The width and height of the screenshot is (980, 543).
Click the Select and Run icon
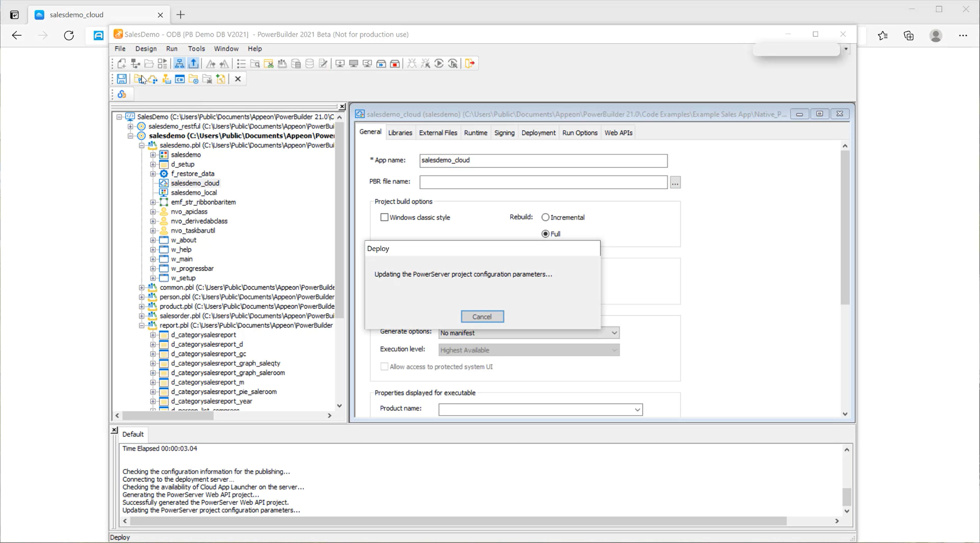point(453,64)
